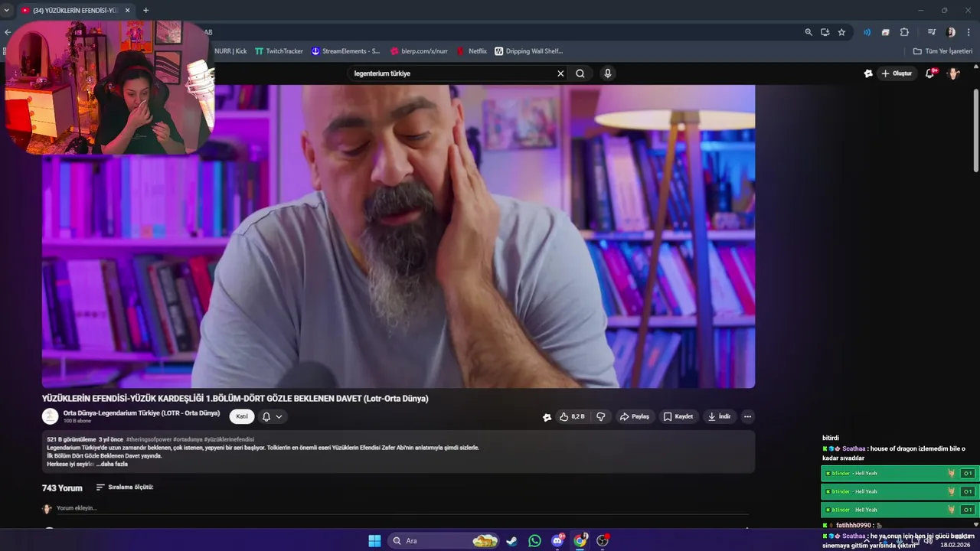Expand the tab search chevron dropdown
Image resolution: width=980 pixels, height=551 pixels.
click(7, 10)
